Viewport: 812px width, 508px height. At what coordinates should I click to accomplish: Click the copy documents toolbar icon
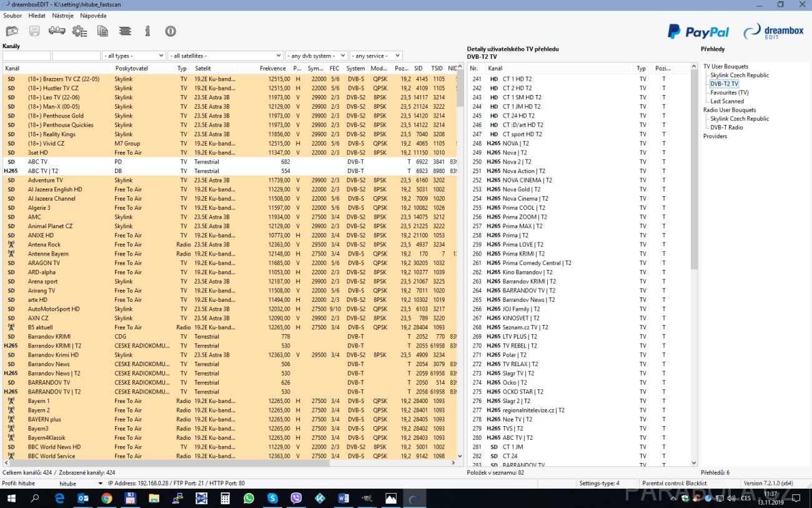pos(102,31)
